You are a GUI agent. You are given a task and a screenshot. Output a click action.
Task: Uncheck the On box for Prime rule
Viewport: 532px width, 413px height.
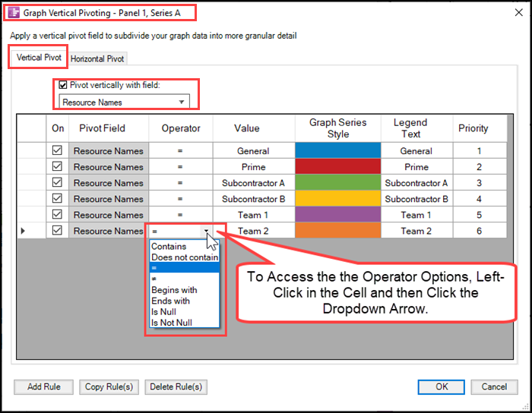57,166
